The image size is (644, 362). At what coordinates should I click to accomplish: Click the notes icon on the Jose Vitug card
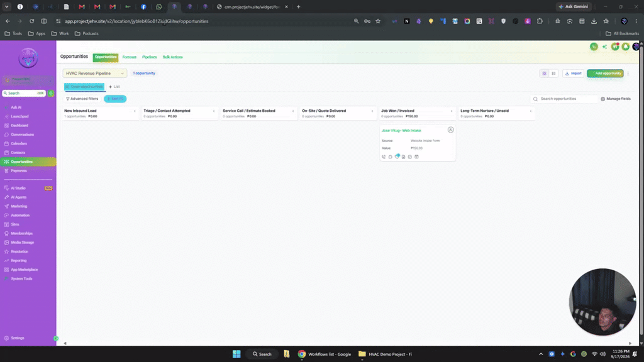pyautogui.click(x=403, y=156)
